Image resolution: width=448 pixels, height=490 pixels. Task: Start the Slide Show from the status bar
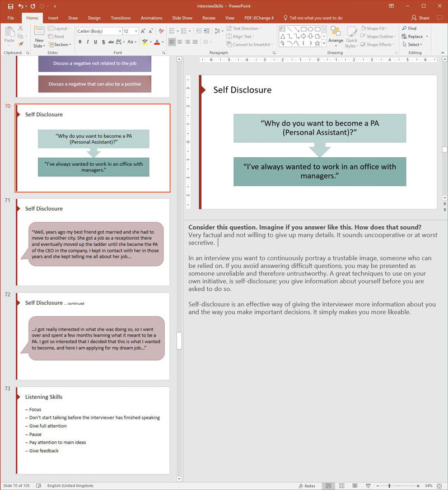(368, 486)
